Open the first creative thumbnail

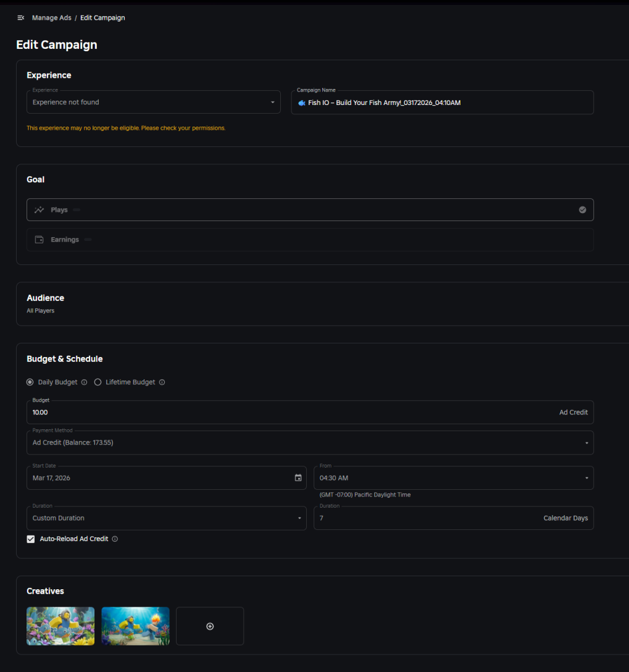tap(60, 626)
